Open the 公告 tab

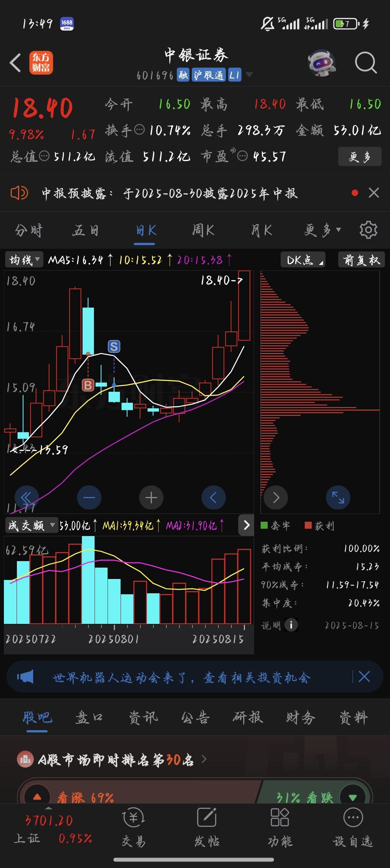pos(195,717)
